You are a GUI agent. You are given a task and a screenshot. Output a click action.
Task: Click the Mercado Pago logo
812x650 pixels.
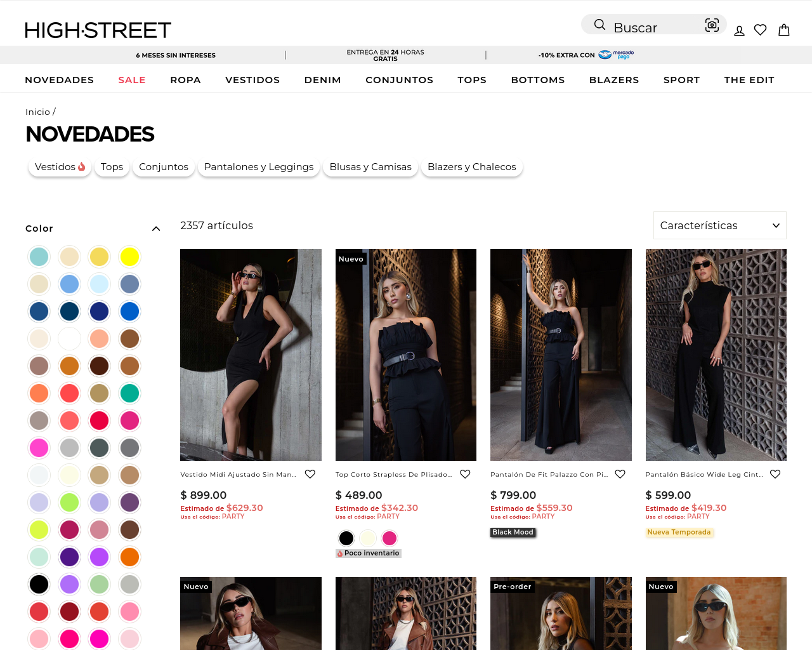616,55
